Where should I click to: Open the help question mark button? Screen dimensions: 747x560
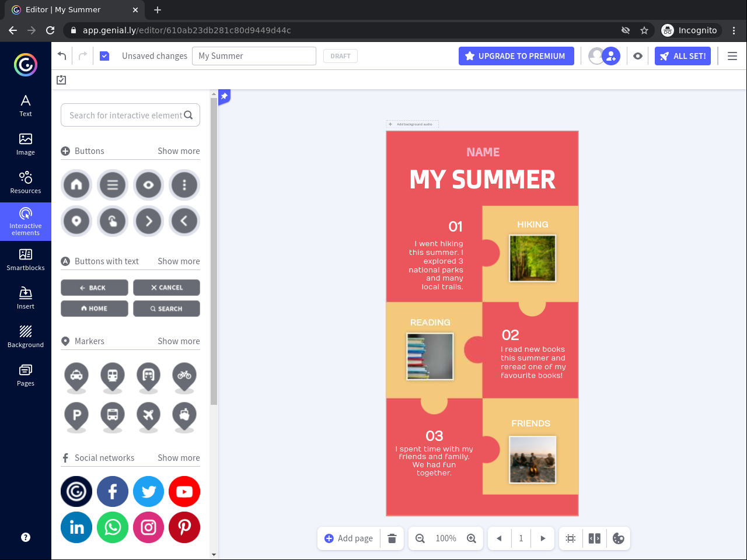(x=26, y=537)
